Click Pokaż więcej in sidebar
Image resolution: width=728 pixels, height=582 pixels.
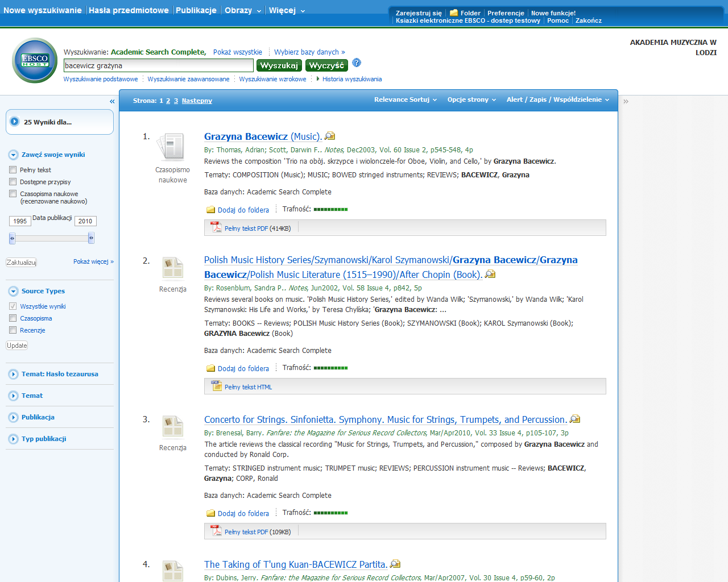coord(93,261)
